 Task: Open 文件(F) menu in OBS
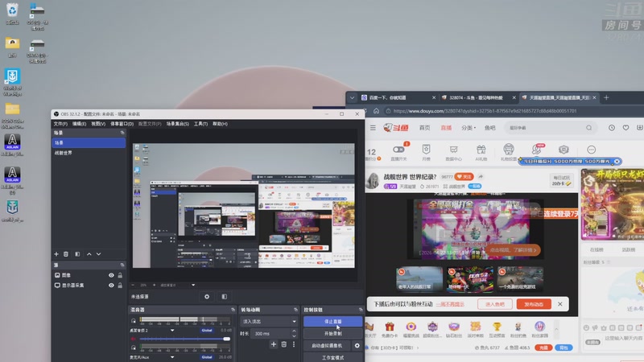point(60,124)
